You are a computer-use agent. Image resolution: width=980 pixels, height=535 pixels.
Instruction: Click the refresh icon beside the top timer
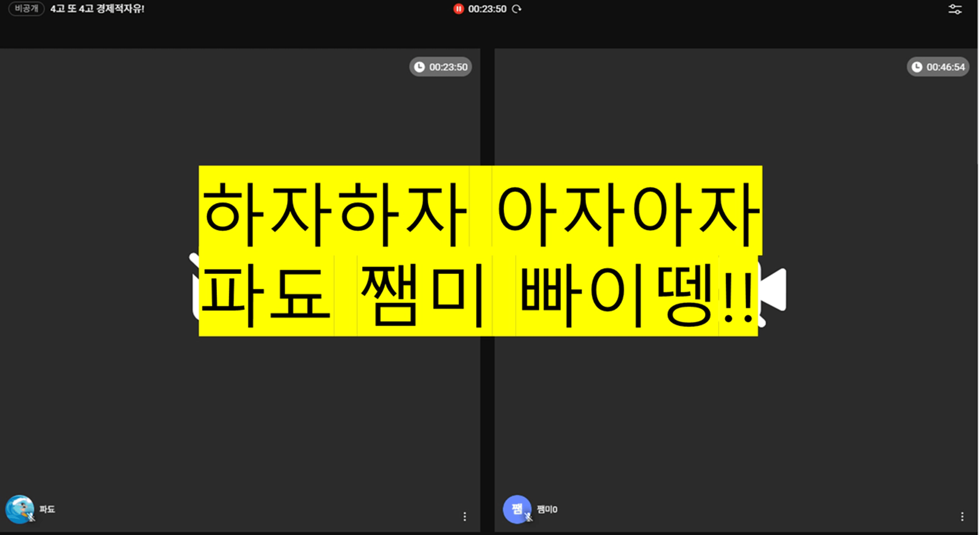click(x=516, y=9)
